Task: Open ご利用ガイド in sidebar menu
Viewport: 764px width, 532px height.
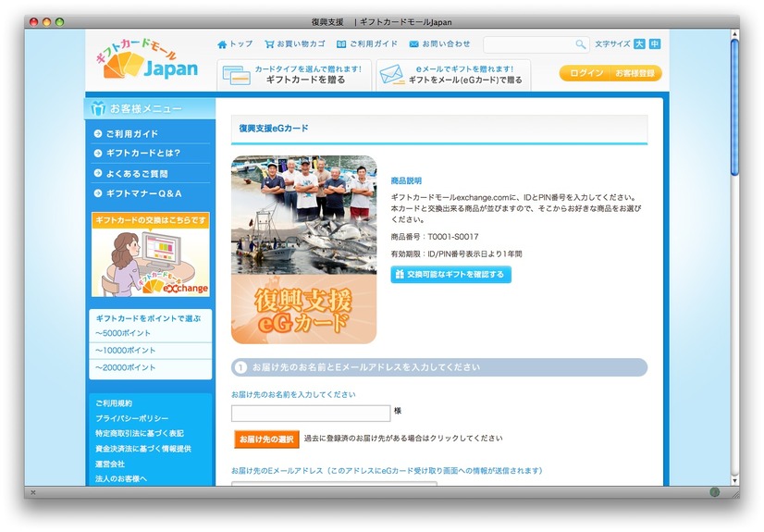Action: point(132,133)
